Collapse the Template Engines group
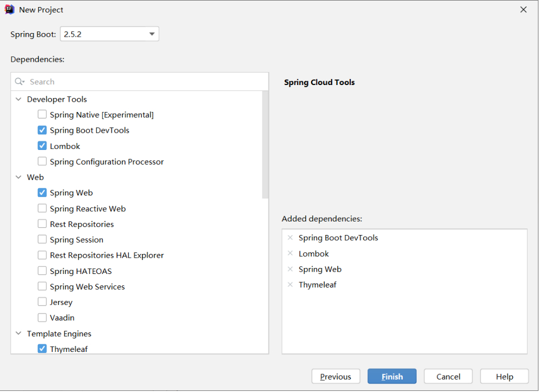The width and height of the screenshot is (539, 392). (x=19, y=334)
